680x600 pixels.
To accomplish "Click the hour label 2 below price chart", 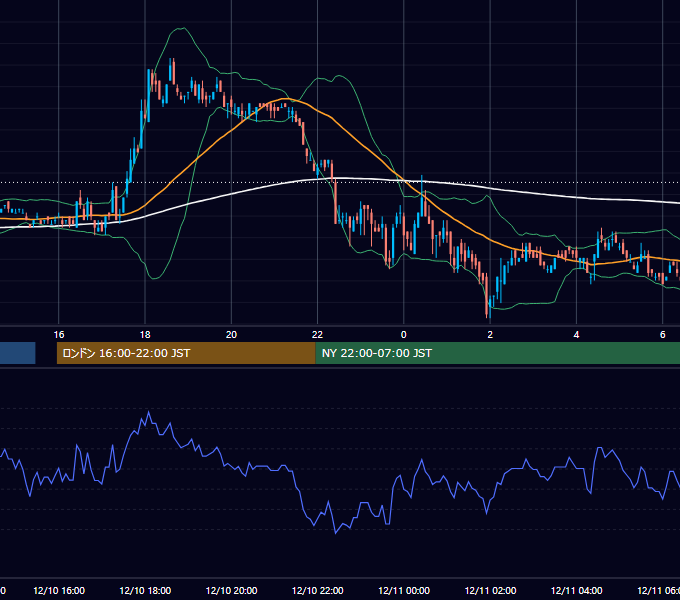I will click(x=490, y=335).
